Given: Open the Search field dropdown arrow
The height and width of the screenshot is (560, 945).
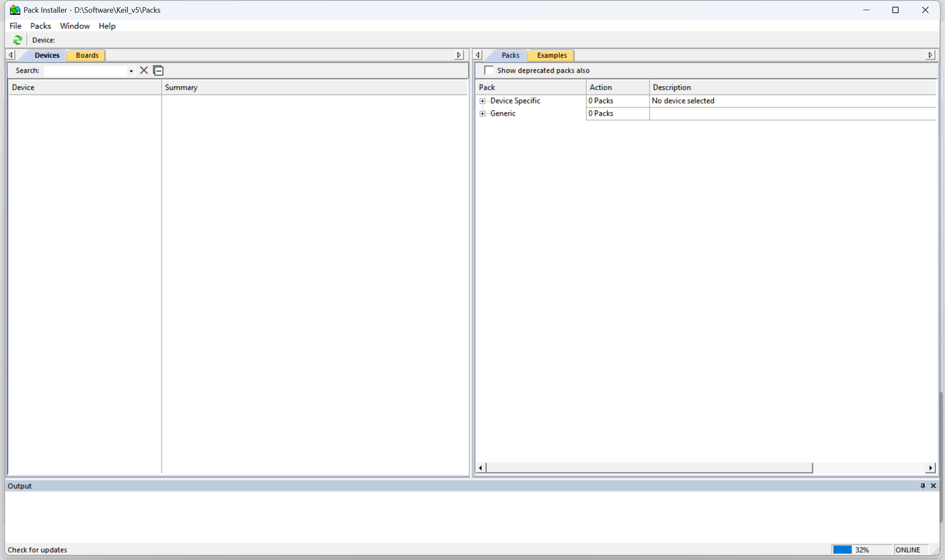Looking at the screenshot, I should [x=131, y=71].
